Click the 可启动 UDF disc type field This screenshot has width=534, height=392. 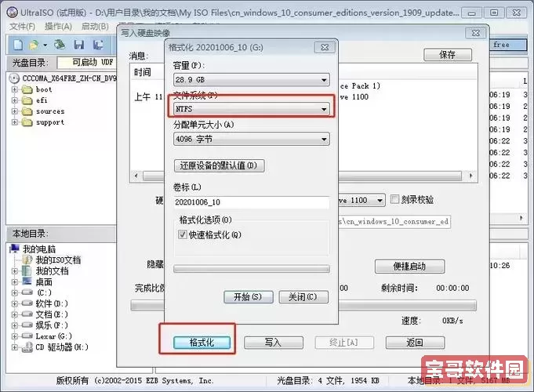click(87, 62)
